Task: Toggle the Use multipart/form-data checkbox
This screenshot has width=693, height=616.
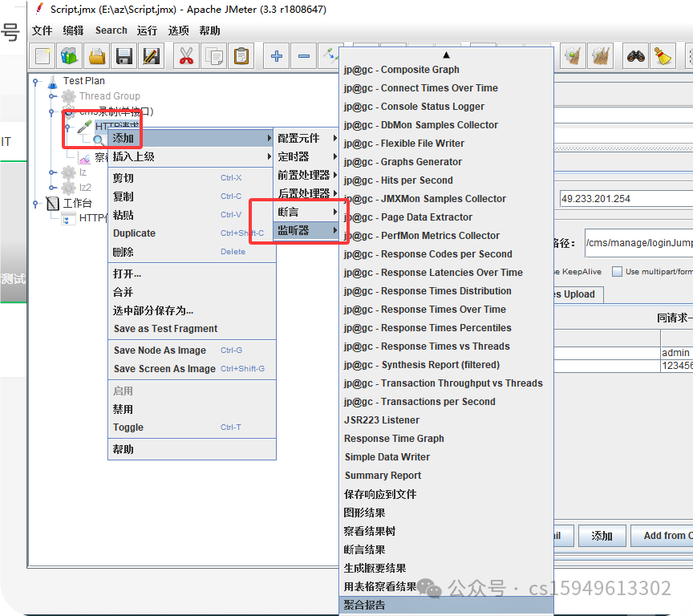Action: pyautogui.click(x=617, y=271)
